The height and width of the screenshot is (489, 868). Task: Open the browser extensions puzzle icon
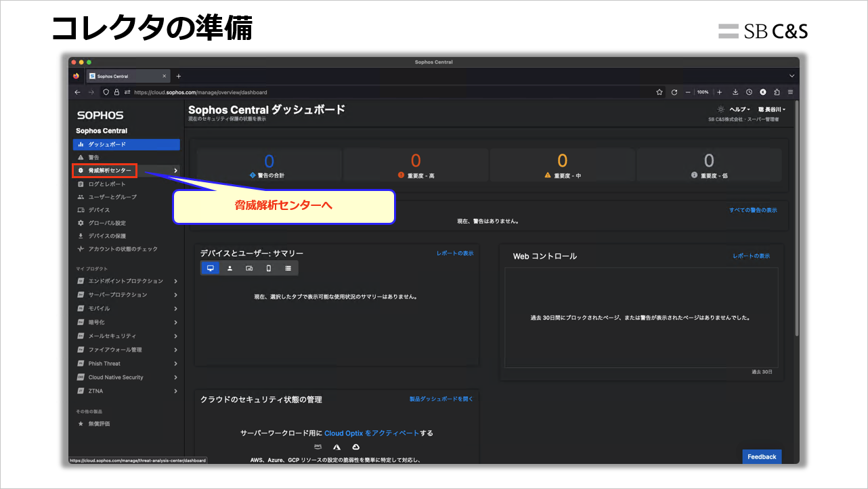tap(777, 92)
